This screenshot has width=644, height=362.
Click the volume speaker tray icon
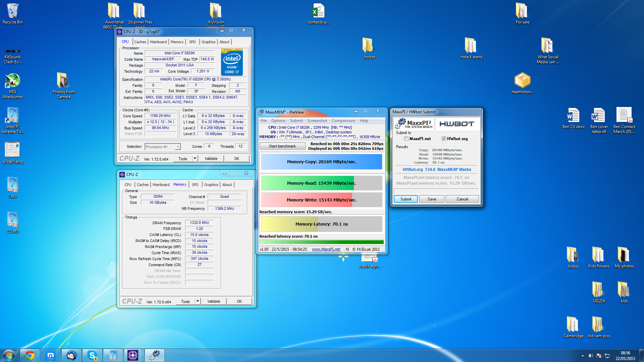[591, 356]
